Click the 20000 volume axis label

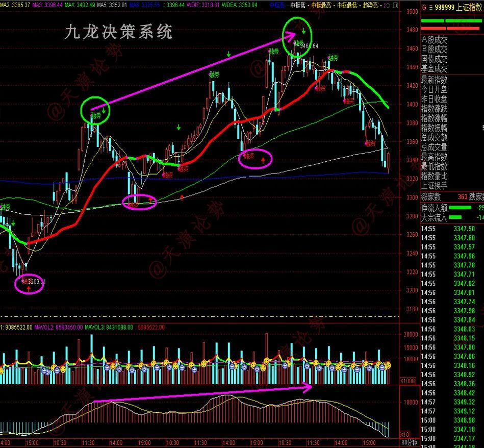tap(411, 334)
